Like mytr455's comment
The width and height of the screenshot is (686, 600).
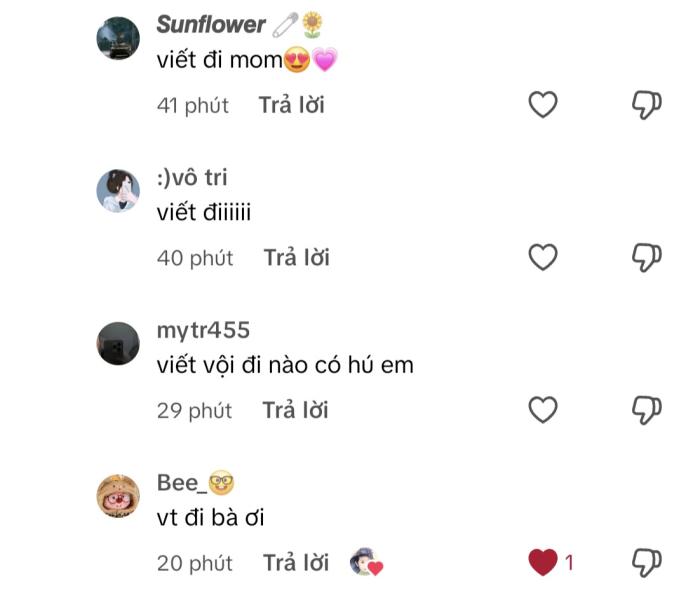pos(542,409)
